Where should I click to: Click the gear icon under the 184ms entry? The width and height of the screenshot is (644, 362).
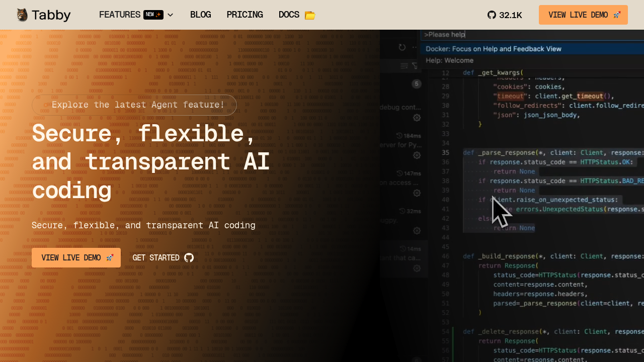coord(417,155)
